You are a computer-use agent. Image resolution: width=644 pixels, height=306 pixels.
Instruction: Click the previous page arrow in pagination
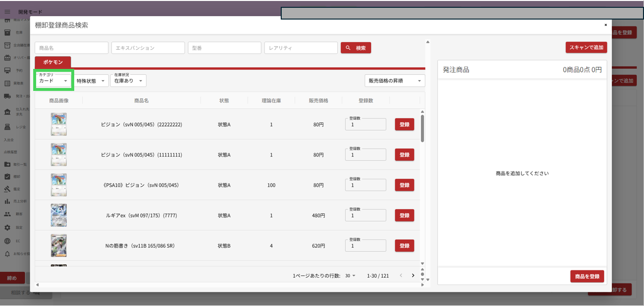click(401, 276)
